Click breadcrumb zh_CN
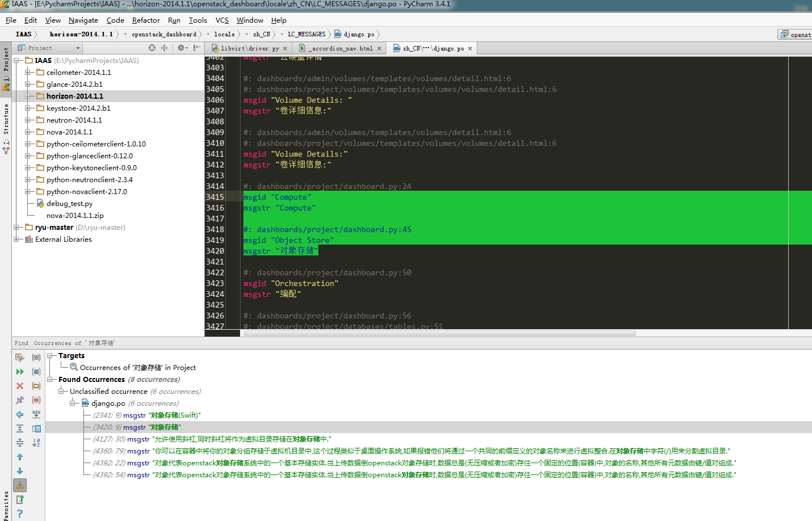 262,34
